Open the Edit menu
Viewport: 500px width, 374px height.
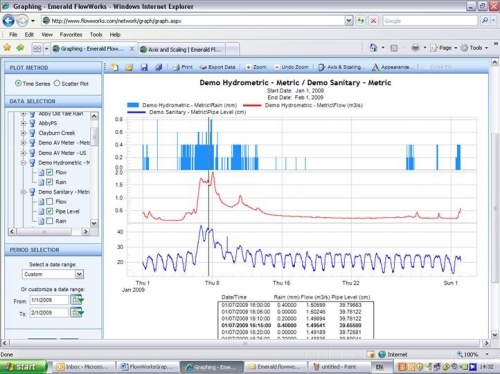click(29, 34)
